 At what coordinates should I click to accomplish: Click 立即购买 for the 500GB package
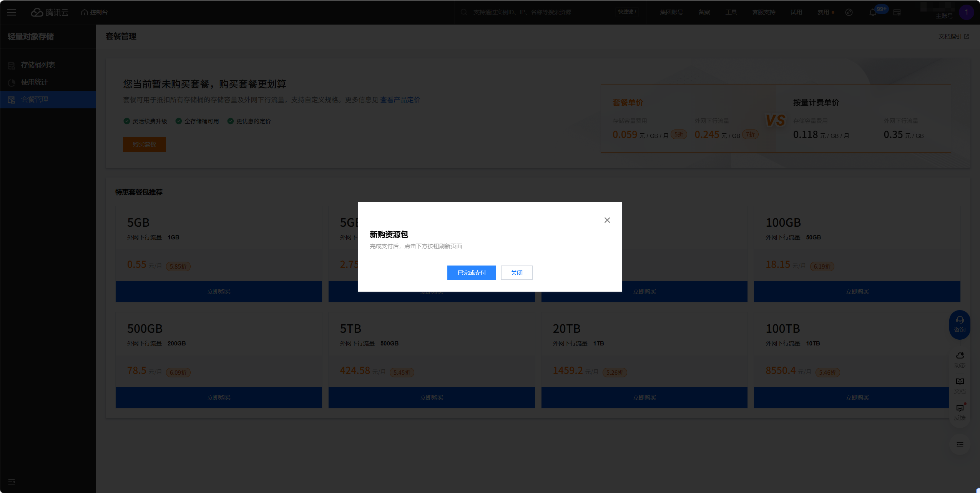(x=219, y=398)
